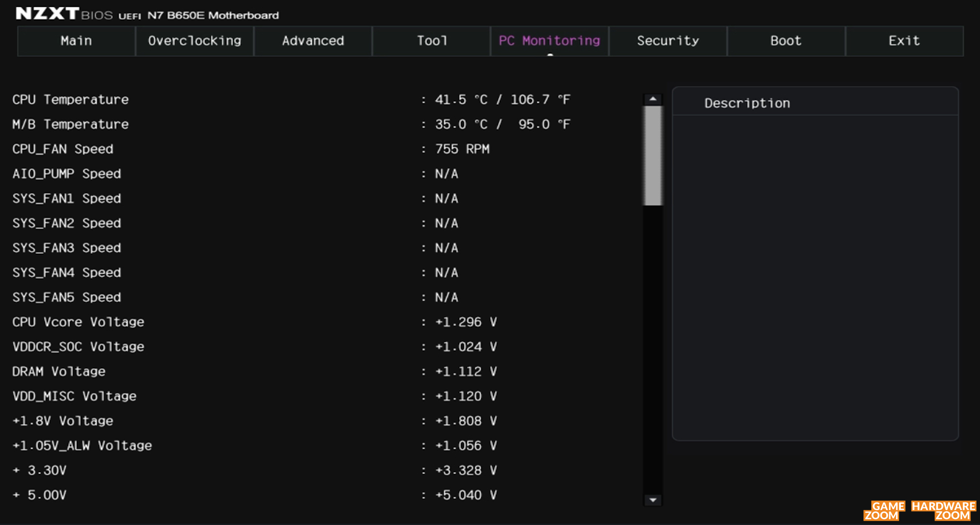
Task: Select the + 3.30V label
Action: [39, 471]
